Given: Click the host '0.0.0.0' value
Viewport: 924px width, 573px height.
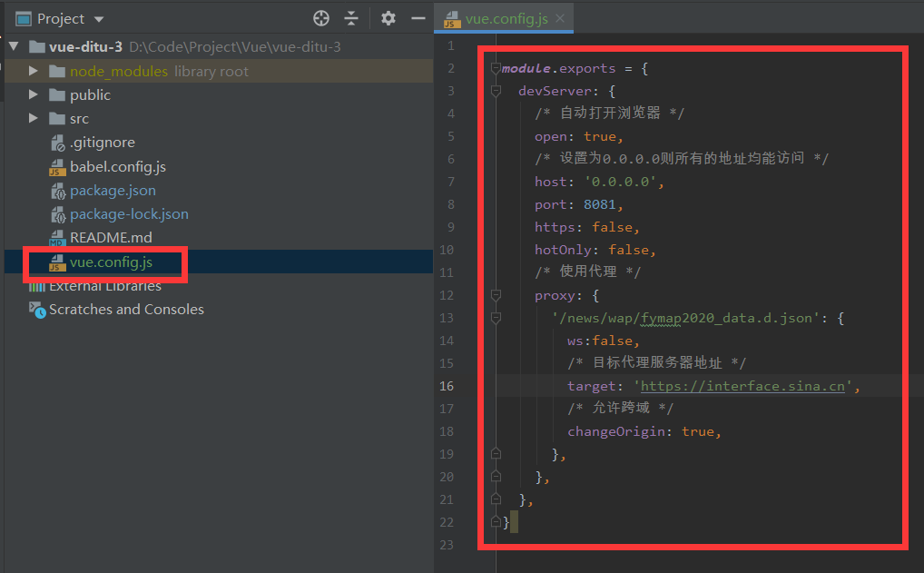Looking at the screenshot, I should tap(620, 183).
